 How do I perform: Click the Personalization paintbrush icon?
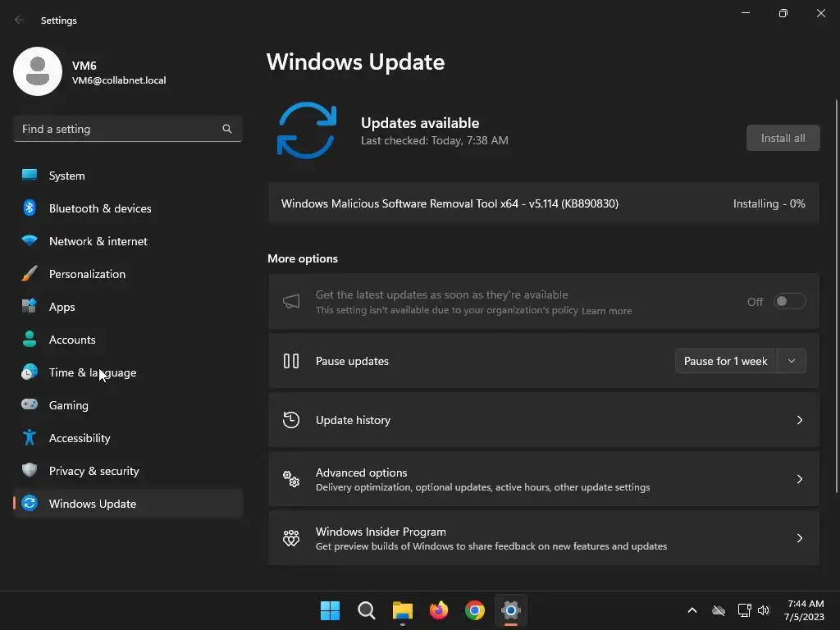(x=30, y=274)
